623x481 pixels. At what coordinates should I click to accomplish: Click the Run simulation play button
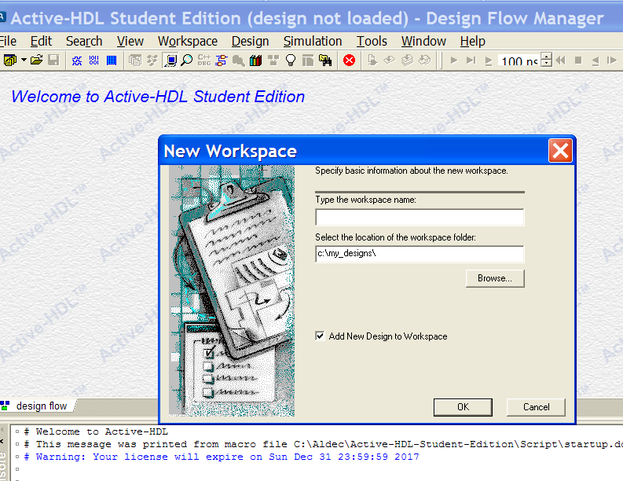pyautogui.click(x=454, y=60)
